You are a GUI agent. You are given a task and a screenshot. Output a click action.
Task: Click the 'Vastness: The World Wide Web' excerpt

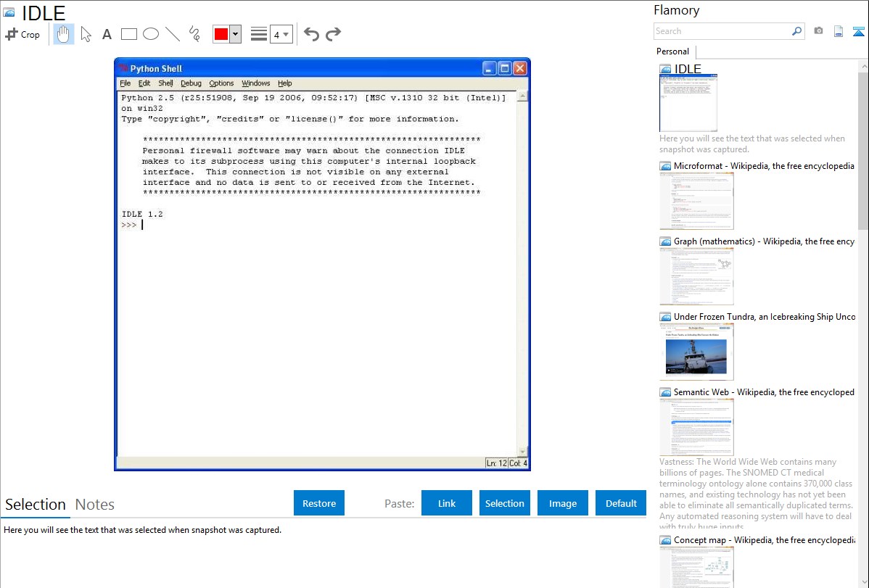[x=756, y=494]
